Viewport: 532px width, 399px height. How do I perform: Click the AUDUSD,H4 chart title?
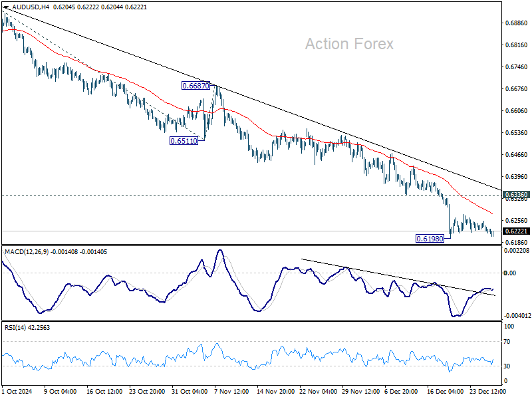(x=31, y=7)
